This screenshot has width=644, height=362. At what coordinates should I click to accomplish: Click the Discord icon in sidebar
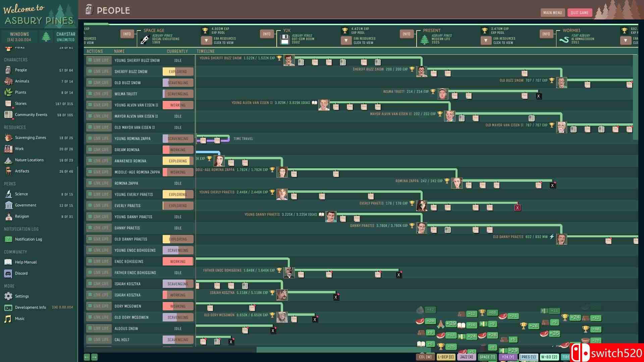pos(8,273)
